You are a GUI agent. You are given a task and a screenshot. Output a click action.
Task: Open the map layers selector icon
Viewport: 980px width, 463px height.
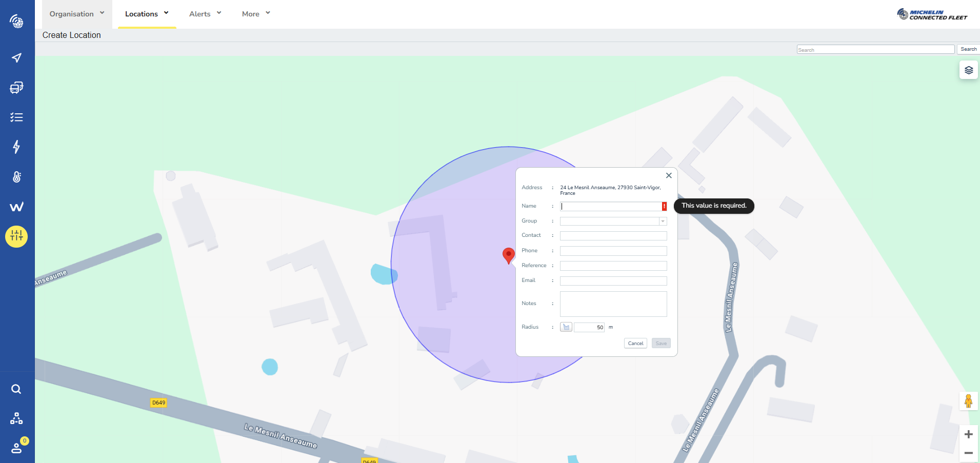[x=968, y=70]
